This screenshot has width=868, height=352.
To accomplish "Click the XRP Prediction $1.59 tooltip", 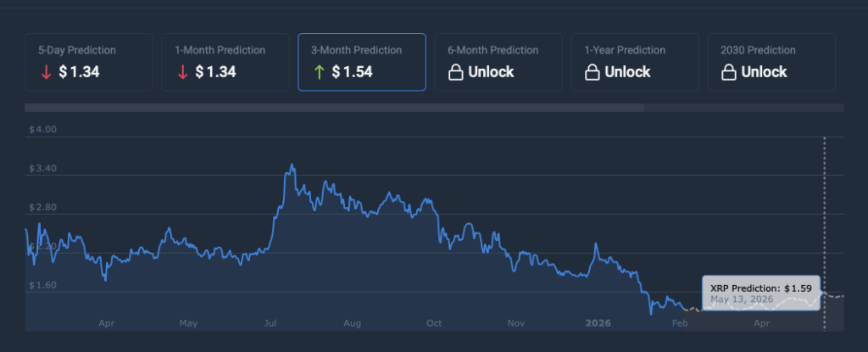I will (761, 293).
